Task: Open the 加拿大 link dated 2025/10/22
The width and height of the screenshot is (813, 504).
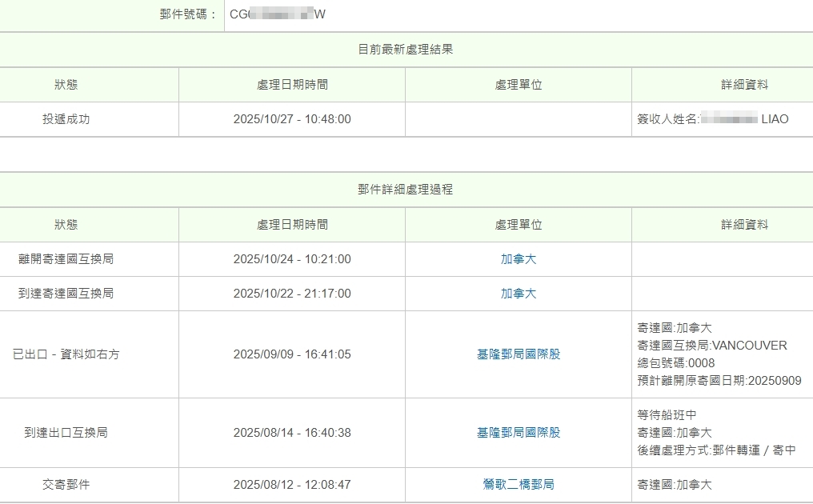Action: [519, 294]
